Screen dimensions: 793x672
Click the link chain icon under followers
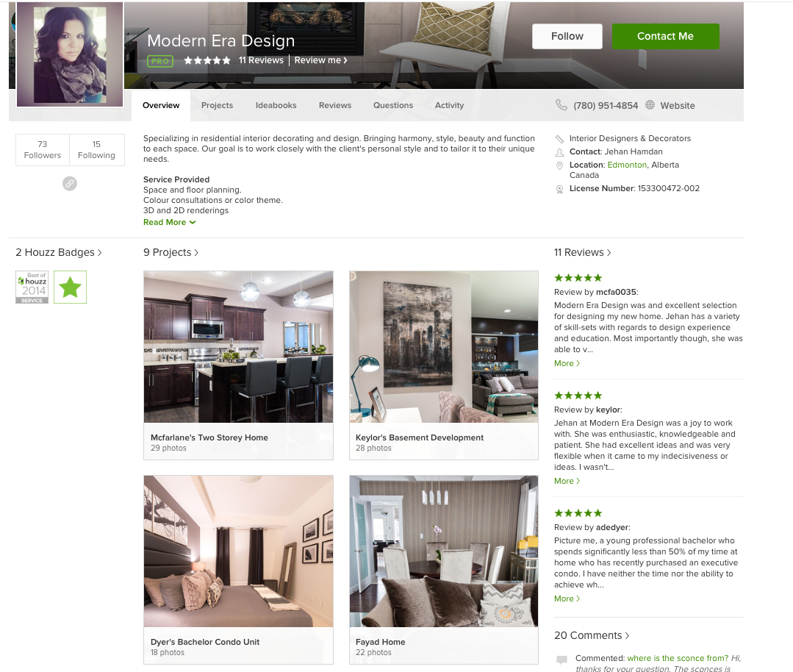pyautogui.click(x=70, y=183)
